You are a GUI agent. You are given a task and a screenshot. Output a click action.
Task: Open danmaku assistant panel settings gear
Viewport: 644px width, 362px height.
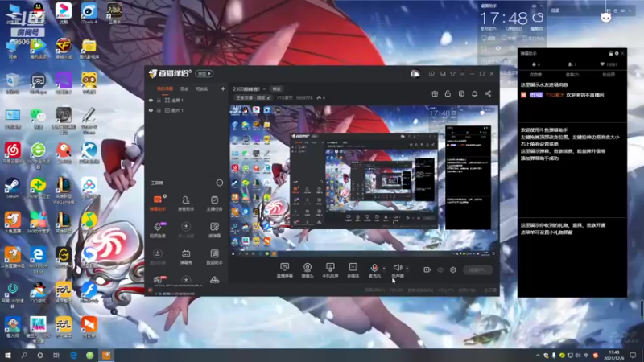(x=617, y=53)
